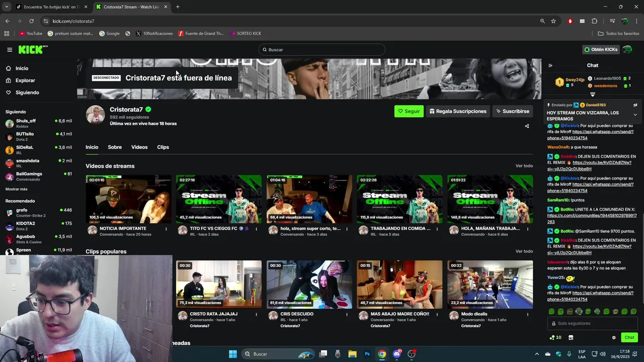
Task: Open Chrome three-dot menu
Action: pyautogui.click(x=637, y=21)
